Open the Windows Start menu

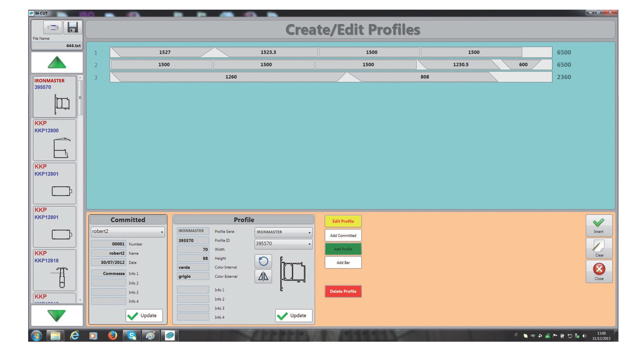point(36,336)
